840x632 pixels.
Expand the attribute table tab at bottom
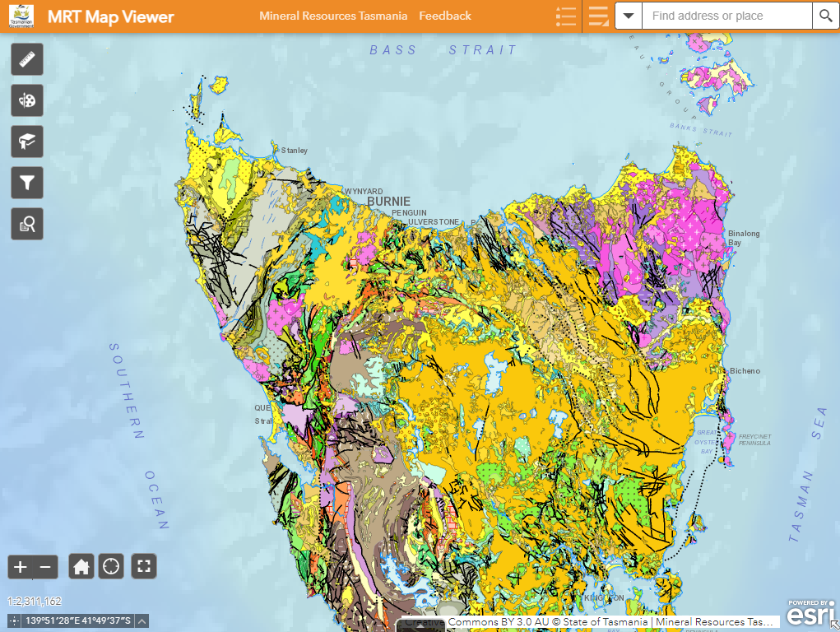pyautogui.click(x=420, y=625)
